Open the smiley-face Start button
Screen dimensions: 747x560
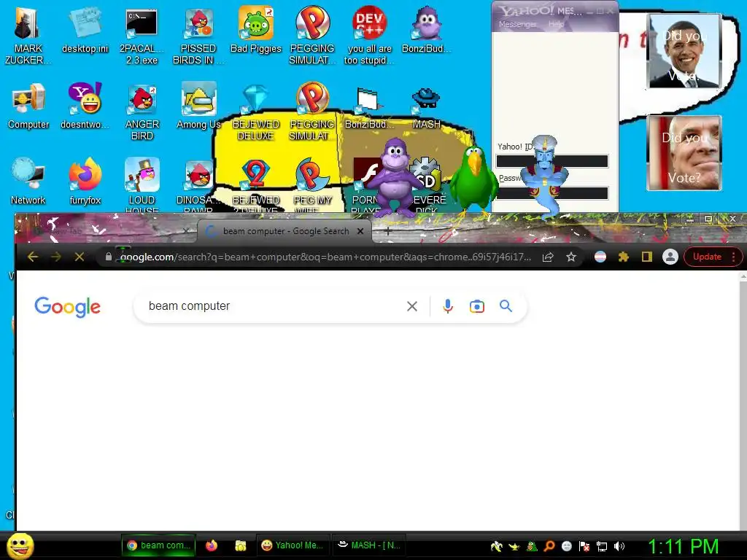[x=20, y=546]
